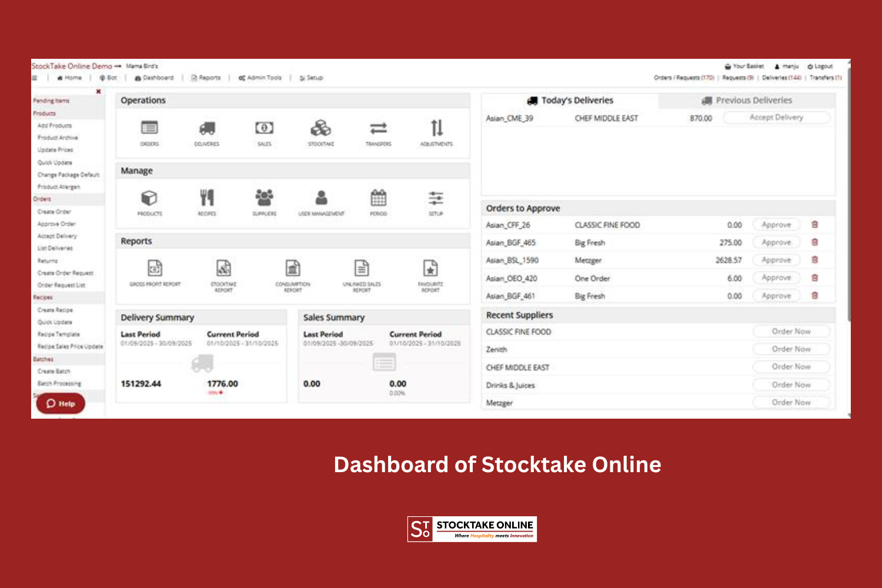Accept Delivery for Asian_CME_39

tap(776, 118)
